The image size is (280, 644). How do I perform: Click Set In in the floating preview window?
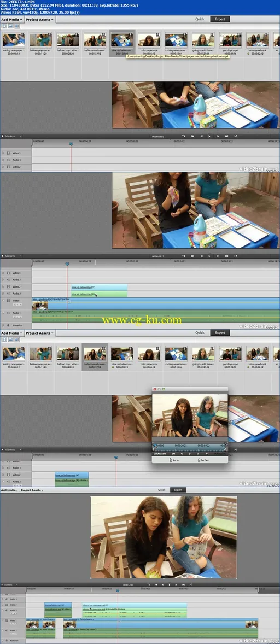point(174,460)
